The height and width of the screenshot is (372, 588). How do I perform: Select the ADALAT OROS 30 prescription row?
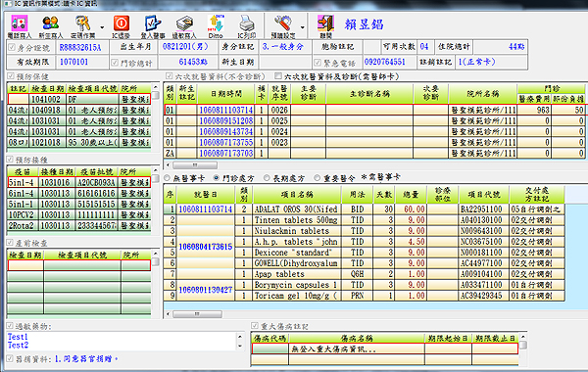pos(364,209)
